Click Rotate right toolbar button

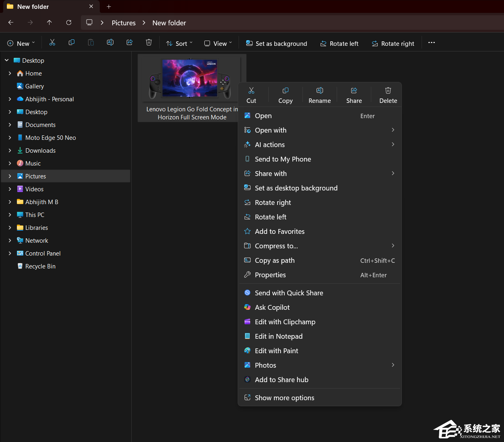[393, 43]
